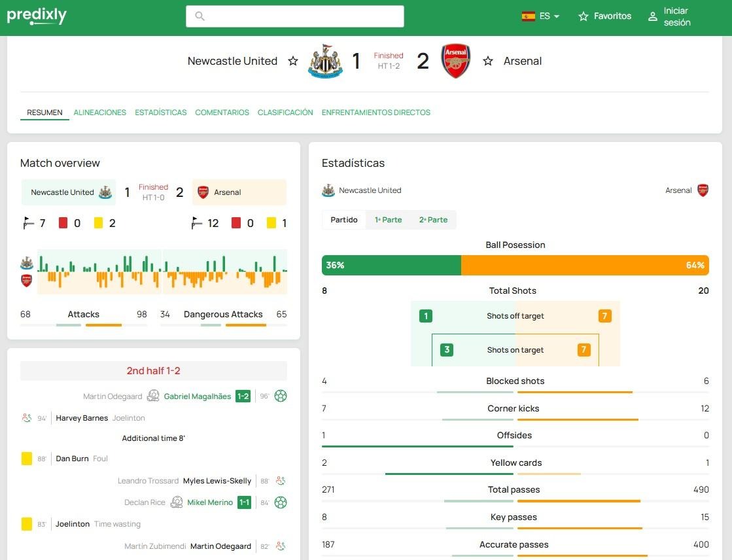Select the 1ª Parte statistics filter
This screenshot has height=560, width=732.
[388, 220]
